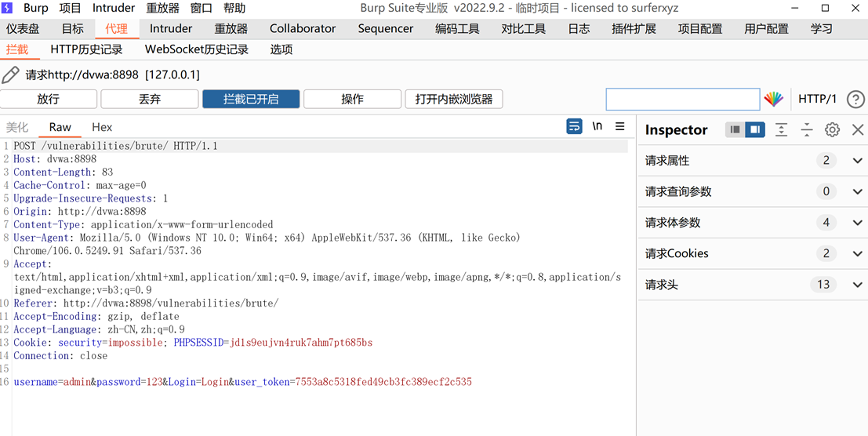Open the Burp menu
This screenshot has width=868, height=436.
point(36,9)
